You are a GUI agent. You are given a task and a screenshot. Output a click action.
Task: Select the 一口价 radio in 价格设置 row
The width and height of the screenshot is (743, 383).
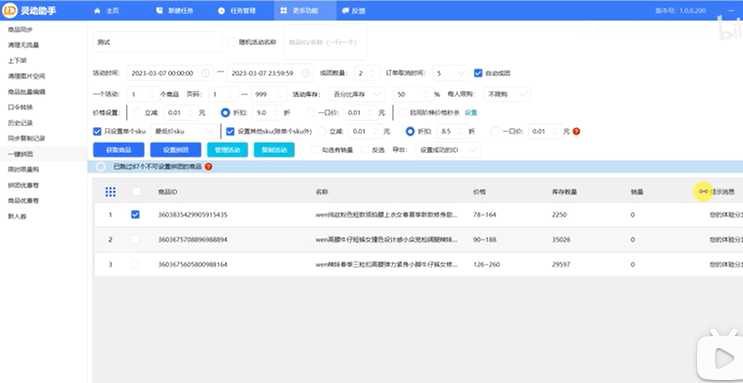pos(310,113)
